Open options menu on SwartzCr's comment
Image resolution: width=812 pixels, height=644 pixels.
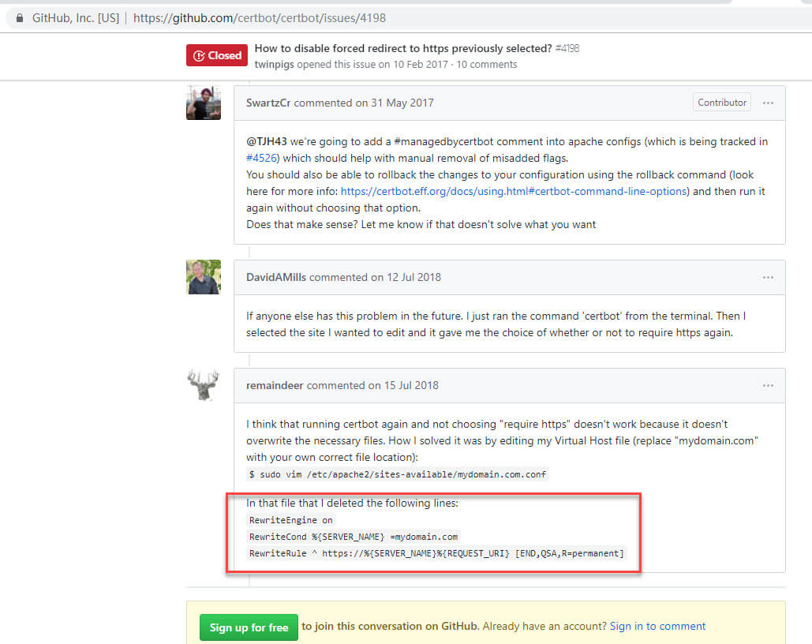click(x=768, y=103)
